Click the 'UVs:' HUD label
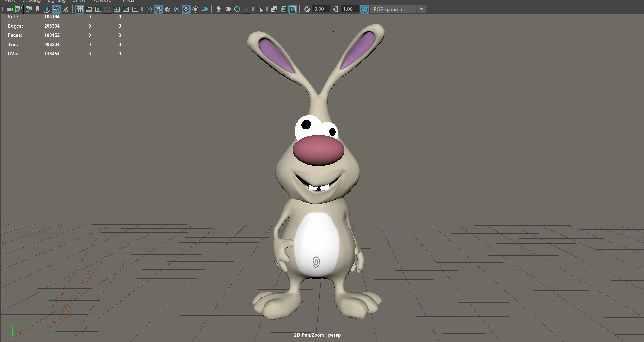 (x=13, y=54)
